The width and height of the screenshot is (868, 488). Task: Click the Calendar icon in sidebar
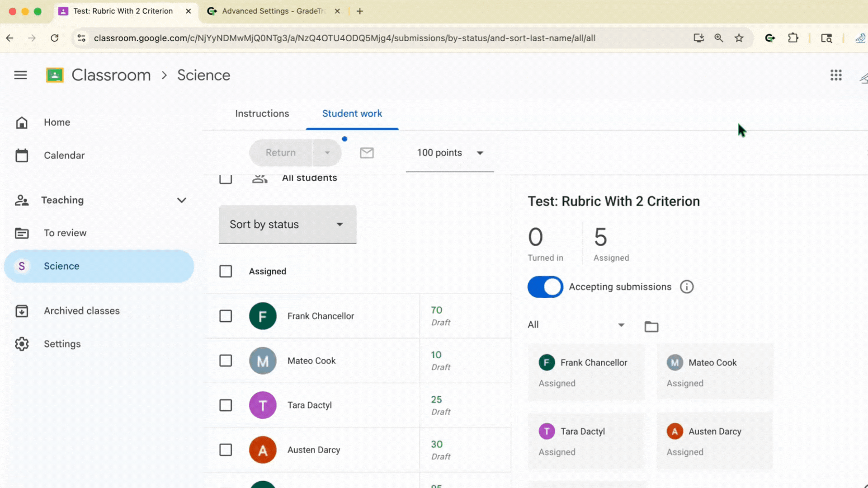[22, 155]
